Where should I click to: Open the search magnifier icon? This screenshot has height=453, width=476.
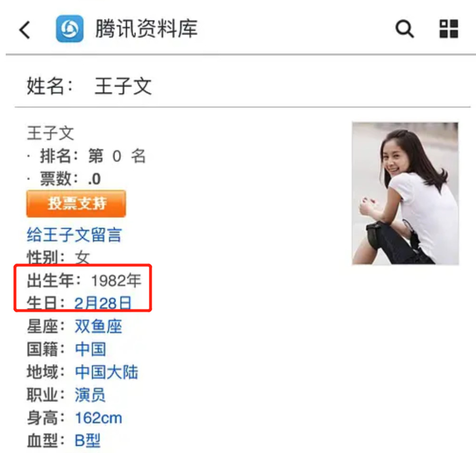[404, 29]
